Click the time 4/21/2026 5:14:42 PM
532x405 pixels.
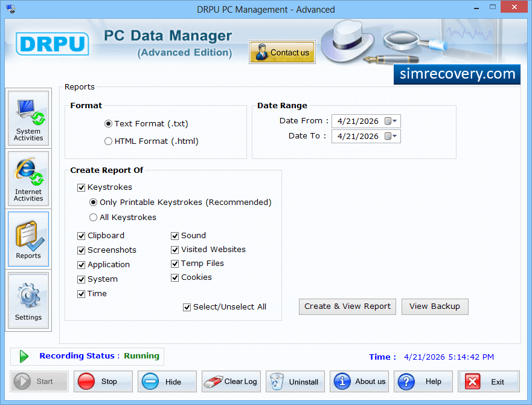(449, 357)
